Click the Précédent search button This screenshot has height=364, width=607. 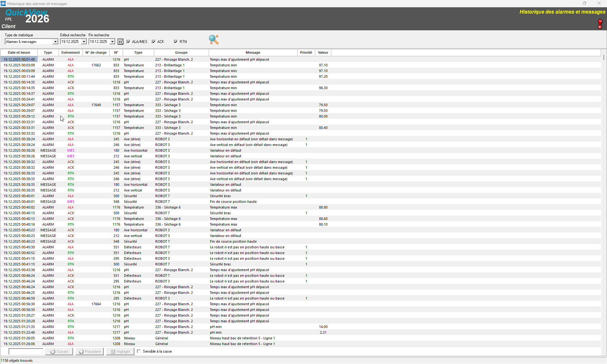(x=90, y=352)
